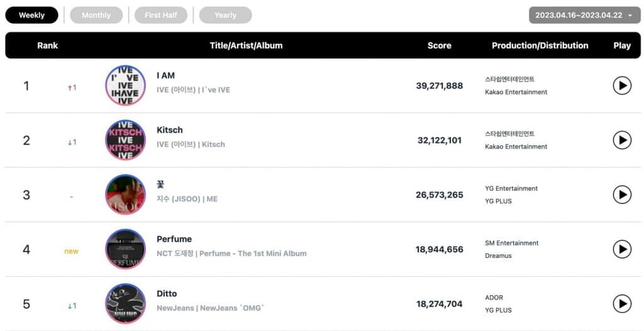Play the JISOO song ranked third
Viewport: 644px width, 331px height.
621,194
